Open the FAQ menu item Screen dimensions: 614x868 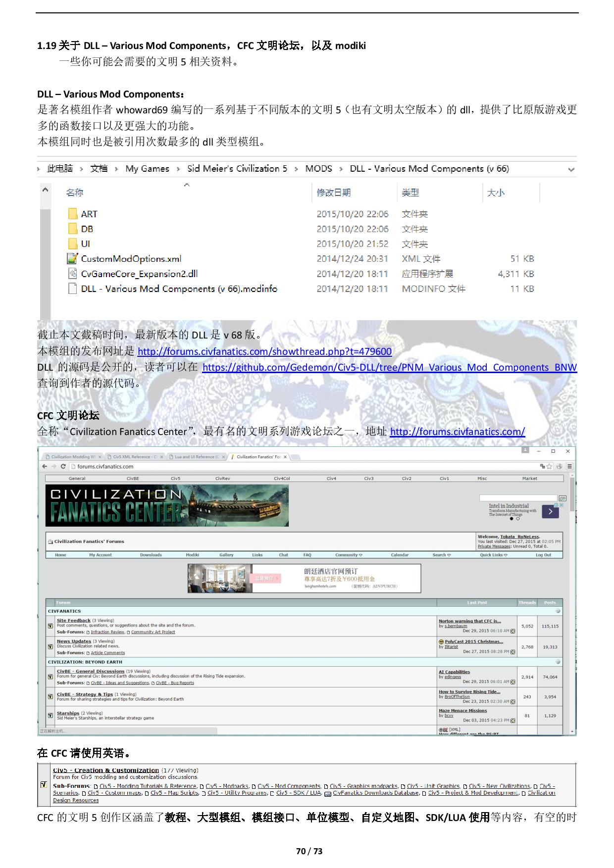coord(307,555)
